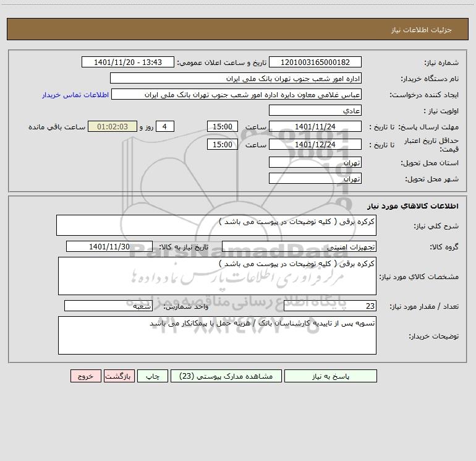Click the request creator name field
Image resolution: width=476 pixels, height=461 pixels.
pos(237,94)
